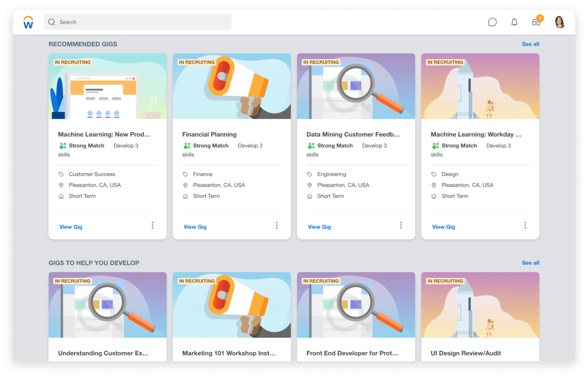View Gig for Machine Learning: Workday
This screenshot has height=377, width=588.
click(444, 227)
